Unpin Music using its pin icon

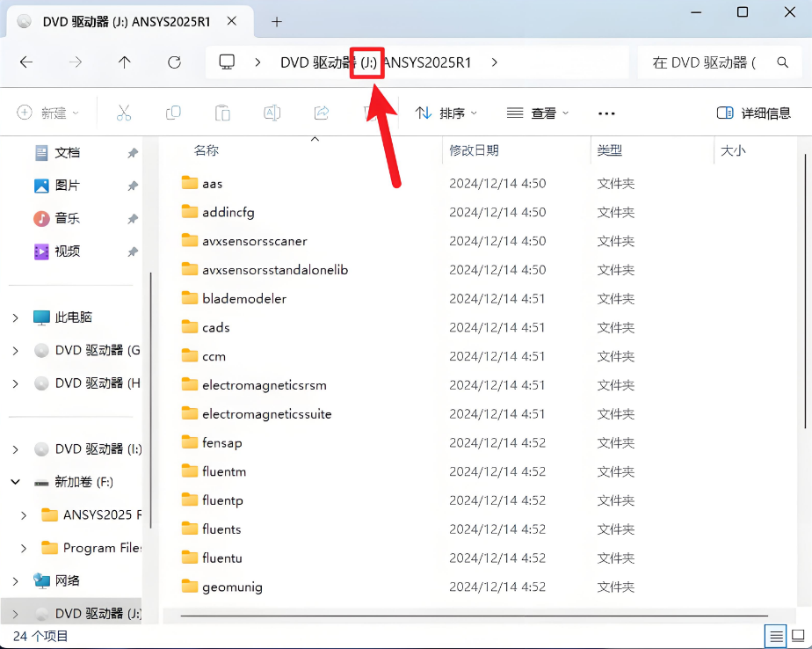pos(133,219)
